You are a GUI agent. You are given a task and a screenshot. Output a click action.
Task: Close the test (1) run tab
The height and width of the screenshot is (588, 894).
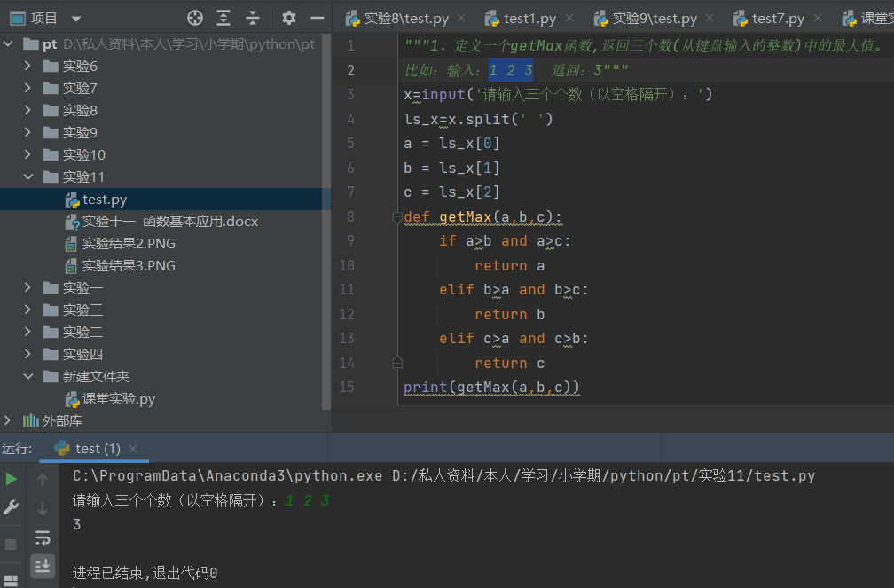click(133, 449)
